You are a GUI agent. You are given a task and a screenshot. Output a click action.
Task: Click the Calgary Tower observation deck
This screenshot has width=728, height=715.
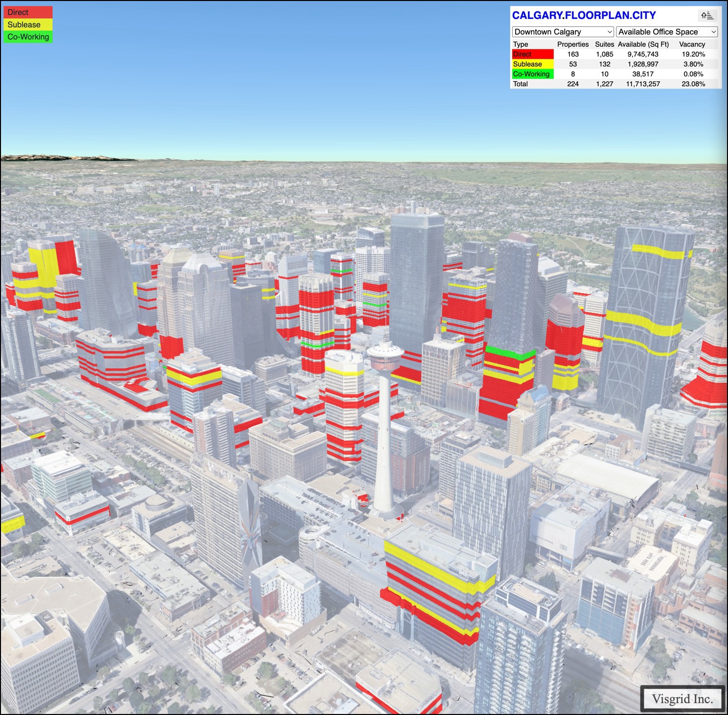(385, 356)
